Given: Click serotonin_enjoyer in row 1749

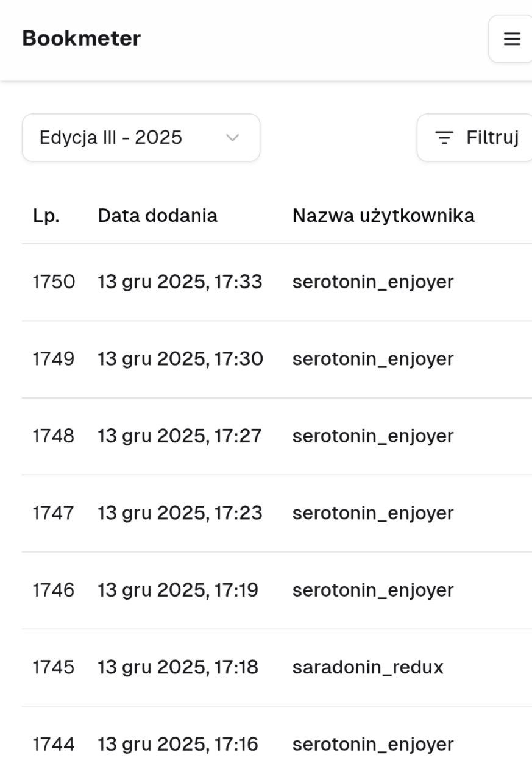Looking at the screenshot, I should pyautogui.click(x=373, y=359).
